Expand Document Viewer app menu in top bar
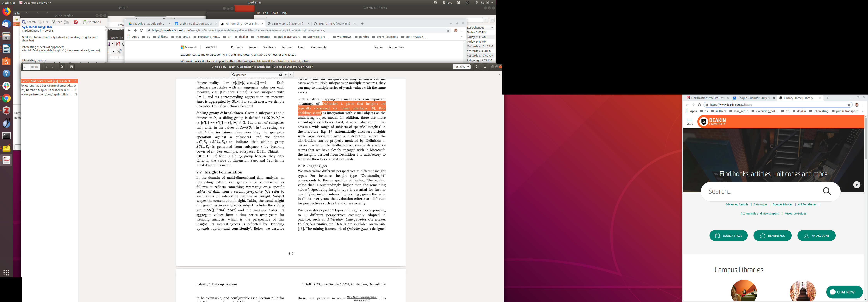Image resolution: width=868 pixels, height=302 pixels. click(36, 3)
